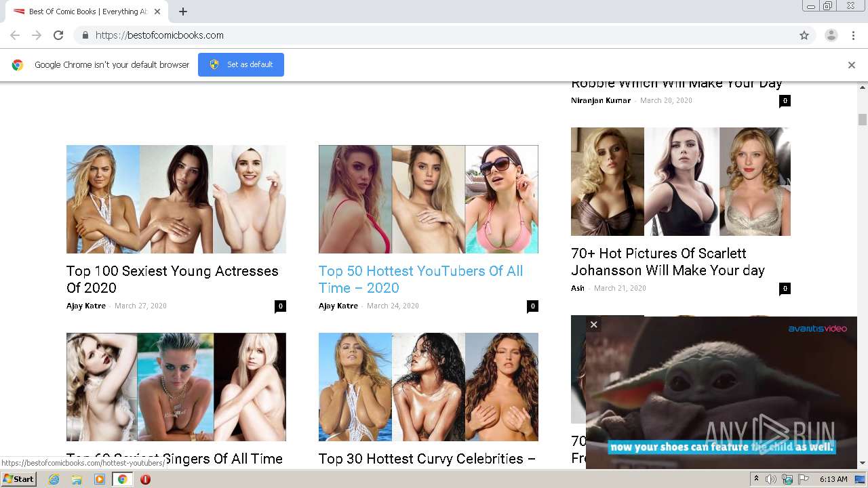Image resolution: width=868 pixels, height=488 pixels.
Task: Open Chrome's three-dot customize menu
Action: (853, 35)
